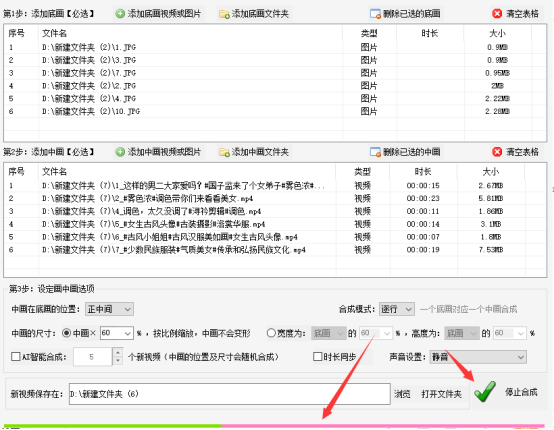Open the height percent dropdown
The height and width of the screenshot is (430, 554).
(x=510, y=333)
